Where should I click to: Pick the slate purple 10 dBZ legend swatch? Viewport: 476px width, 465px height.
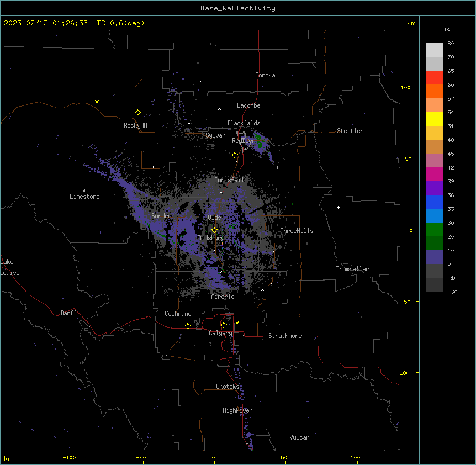point(434,257)
